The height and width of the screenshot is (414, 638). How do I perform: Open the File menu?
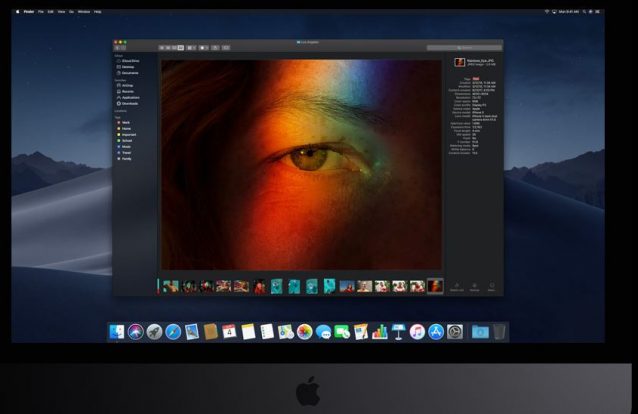point(41,11)
